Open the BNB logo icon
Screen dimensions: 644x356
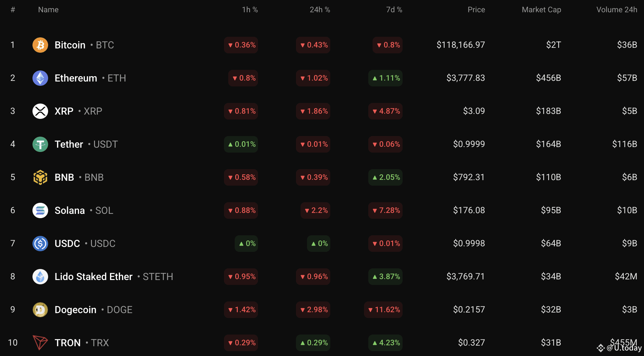40,177
